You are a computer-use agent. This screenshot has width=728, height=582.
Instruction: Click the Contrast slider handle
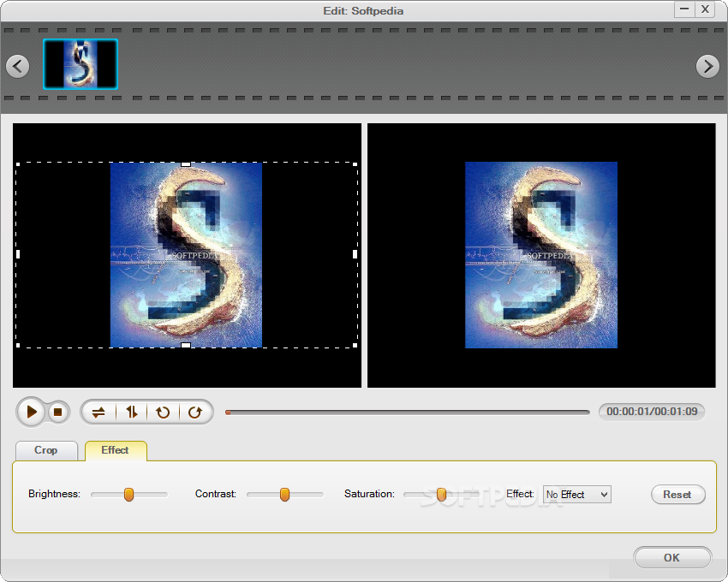284,495
